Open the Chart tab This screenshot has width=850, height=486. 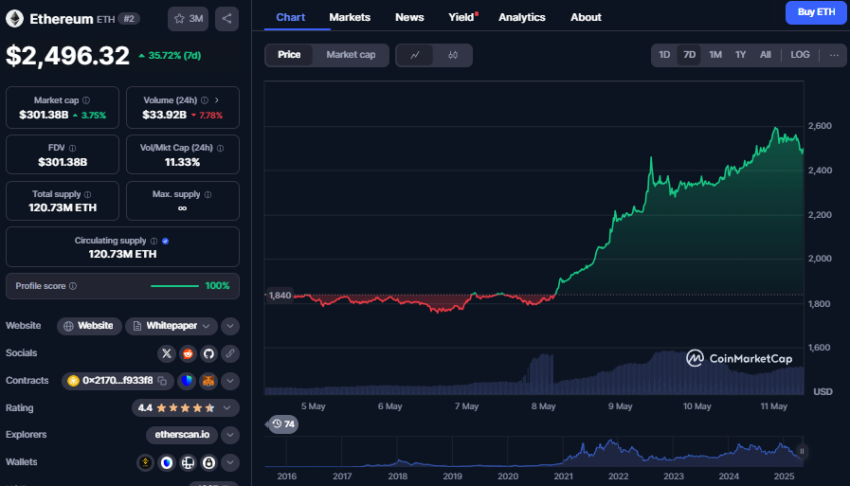(x=291, y=17)
